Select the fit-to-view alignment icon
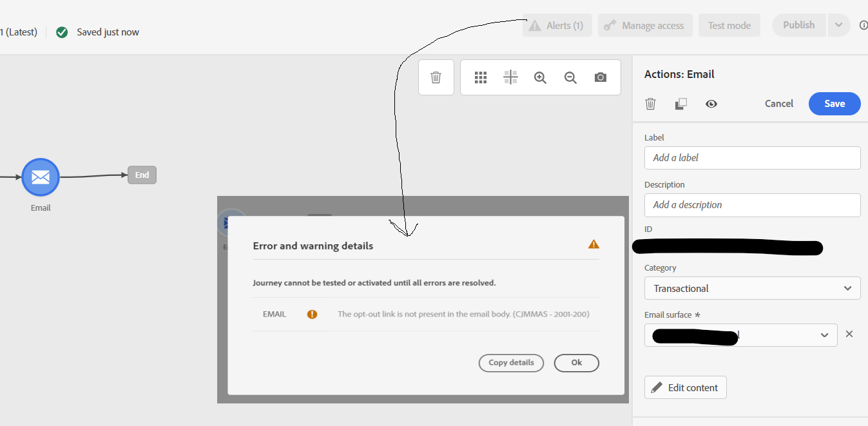868x426 pixels. click(x=510, y=77)
